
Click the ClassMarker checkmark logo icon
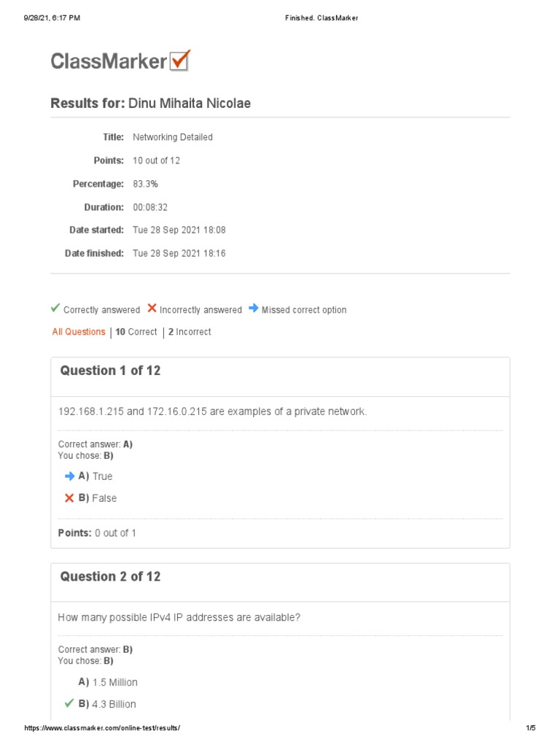pos(180,61)
